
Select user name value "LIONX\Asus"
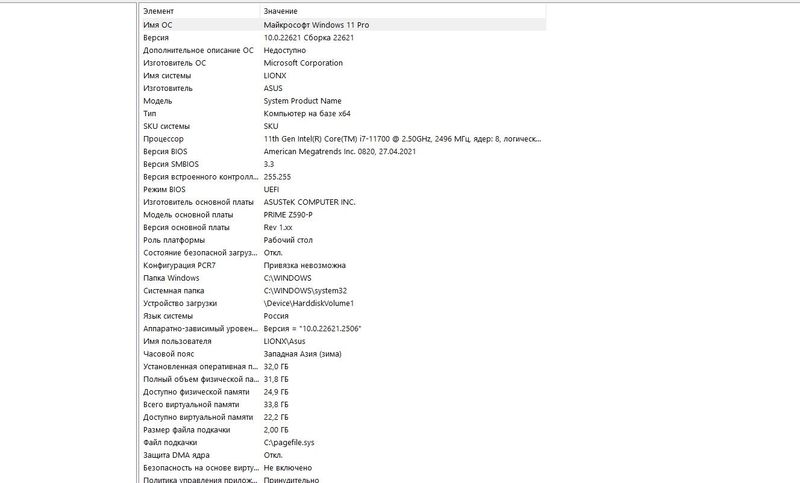click(284, 341)
